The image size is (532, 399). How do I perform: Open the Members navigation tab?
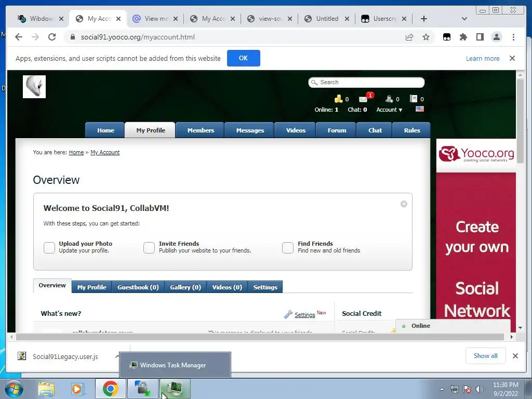tap(201, 130)
